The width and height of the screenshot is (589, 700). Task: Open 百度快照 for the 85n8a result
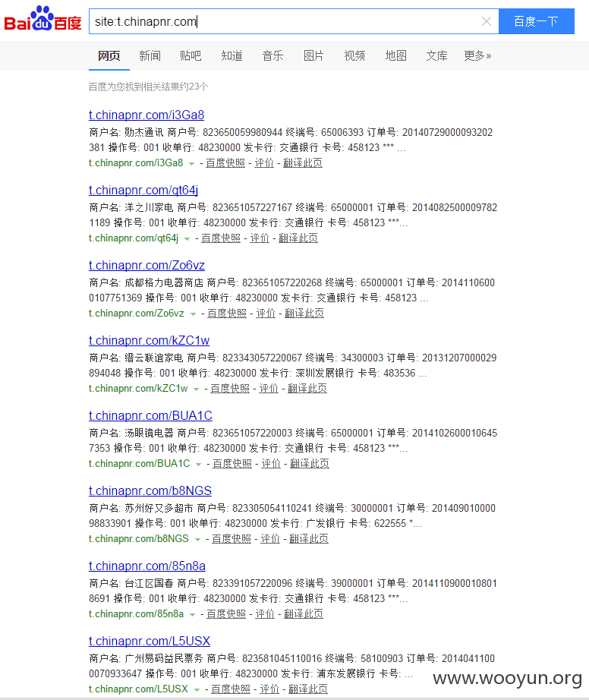click(x=225, y=614)
